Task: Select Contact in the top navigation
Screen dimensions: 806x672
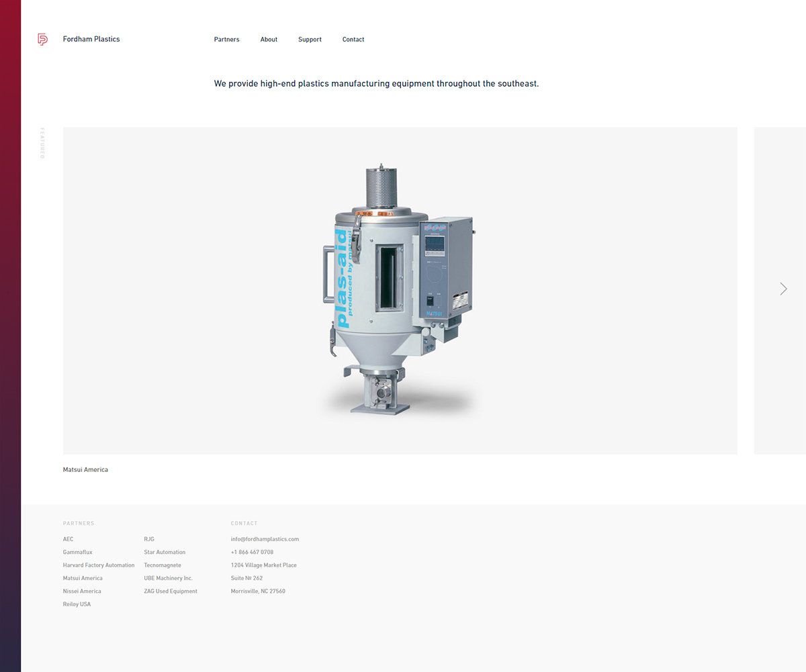Action: (x=353, y=40)
